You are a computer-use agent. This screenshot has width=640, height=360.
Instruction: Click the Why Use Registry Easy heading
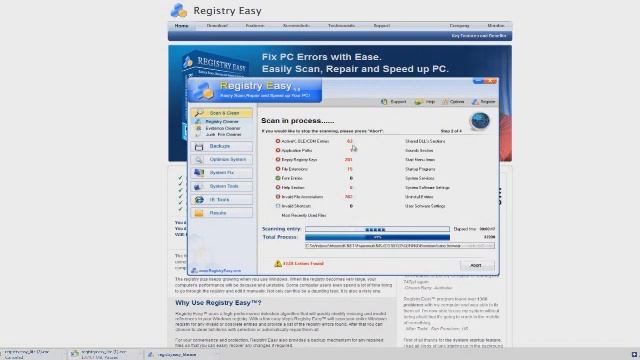[218, 303]
